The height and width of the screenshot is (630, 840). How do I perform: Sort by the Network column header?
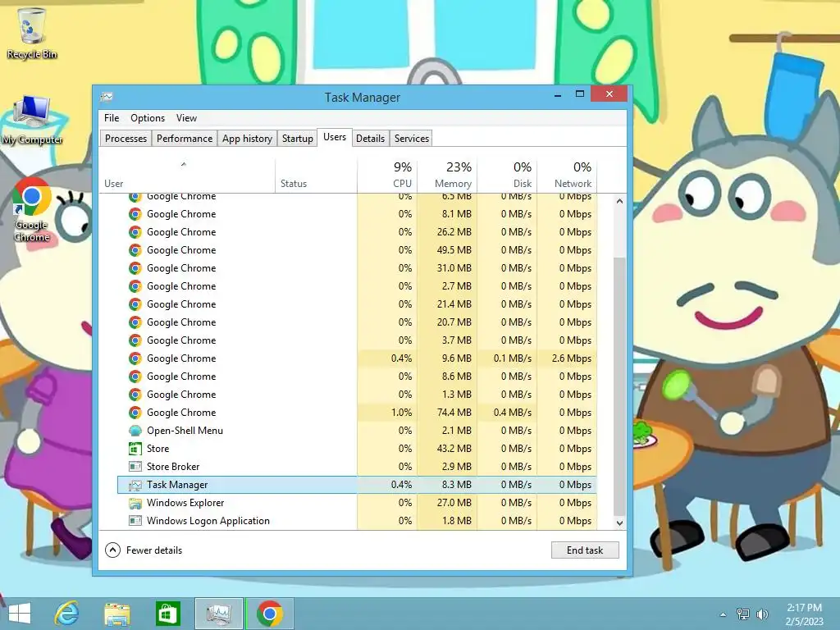point(568,176)
